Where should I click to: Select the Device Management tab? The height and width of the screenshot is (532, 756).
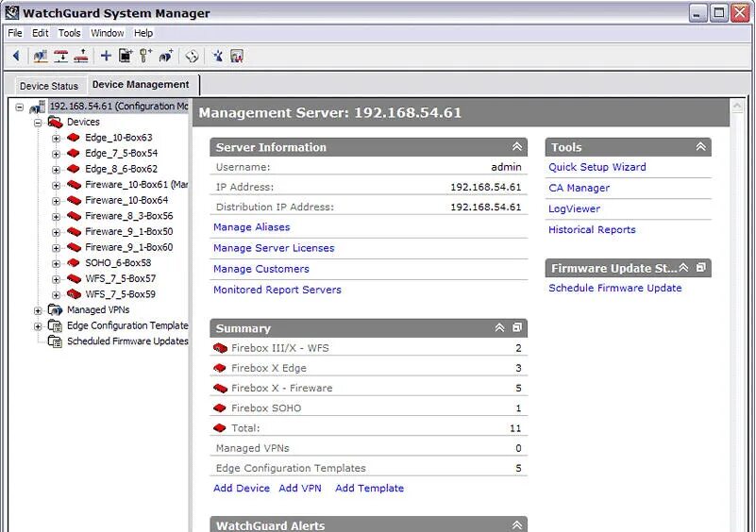pos(141,84)
